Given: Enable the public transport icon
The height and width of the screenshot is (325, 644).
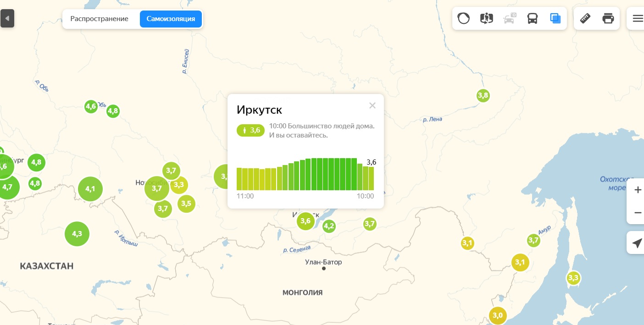Looking at the screenshot, I should tap(532, 18).
